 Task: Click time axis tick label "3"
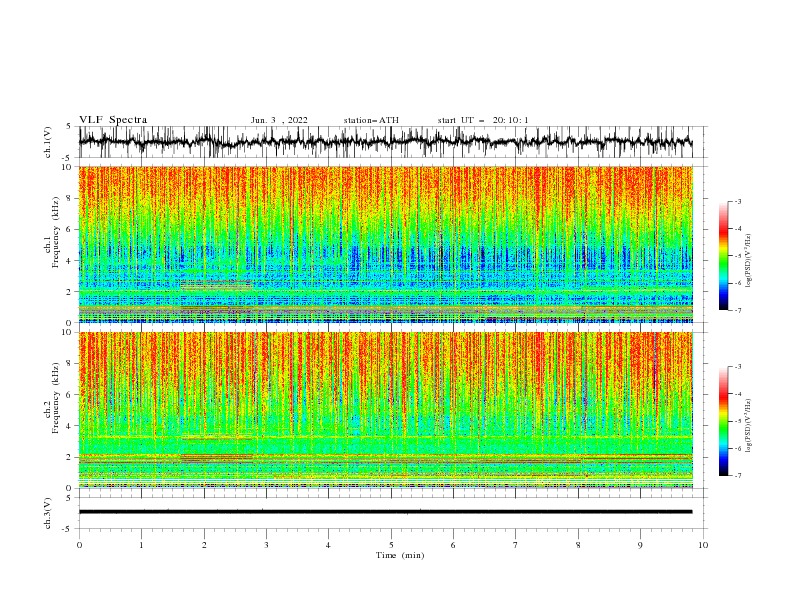266,545
